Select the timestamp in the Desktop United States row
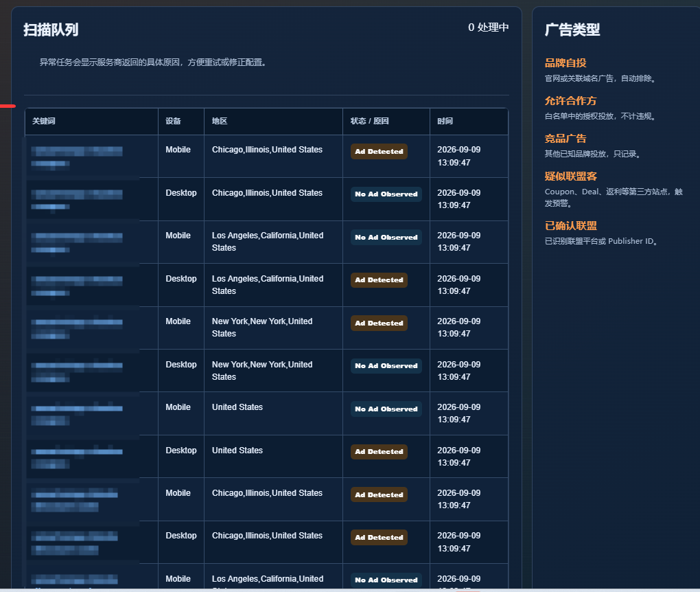700x592 pixels. (x=458, y=456)
